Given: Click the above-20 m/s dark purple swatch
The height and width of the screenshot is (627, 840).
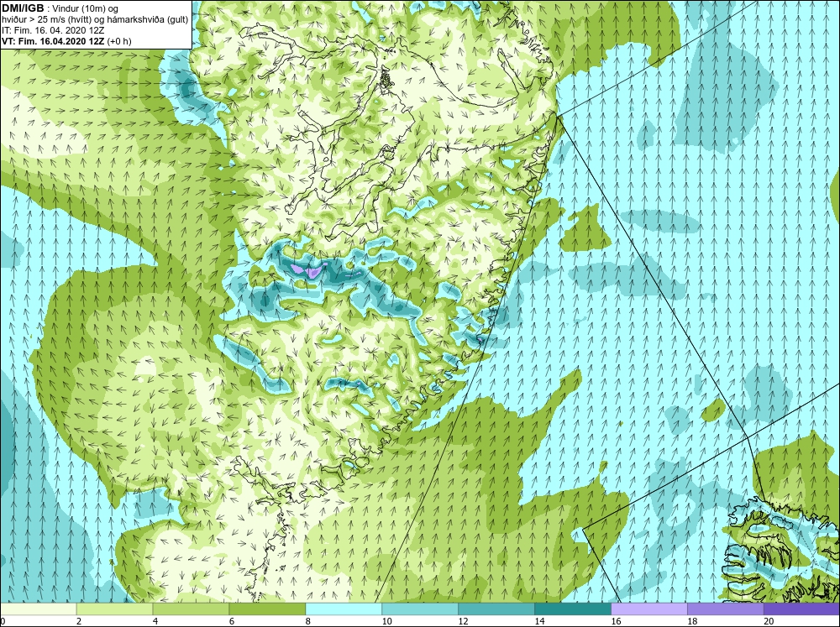Looking at the screenshot, I should [x=802, y=609].
